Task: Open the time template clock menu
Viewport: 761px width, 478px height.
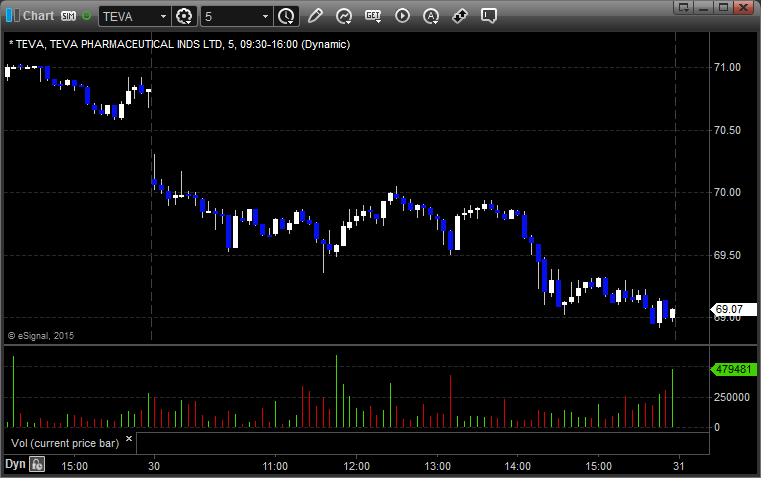Action: [x=286, y=16]
